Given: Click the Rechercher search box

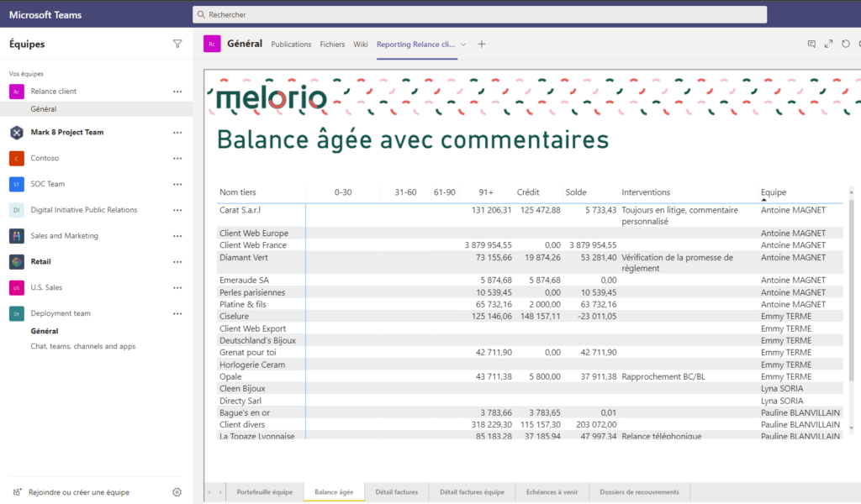Looking at the screenshot, I should point(479,14).
